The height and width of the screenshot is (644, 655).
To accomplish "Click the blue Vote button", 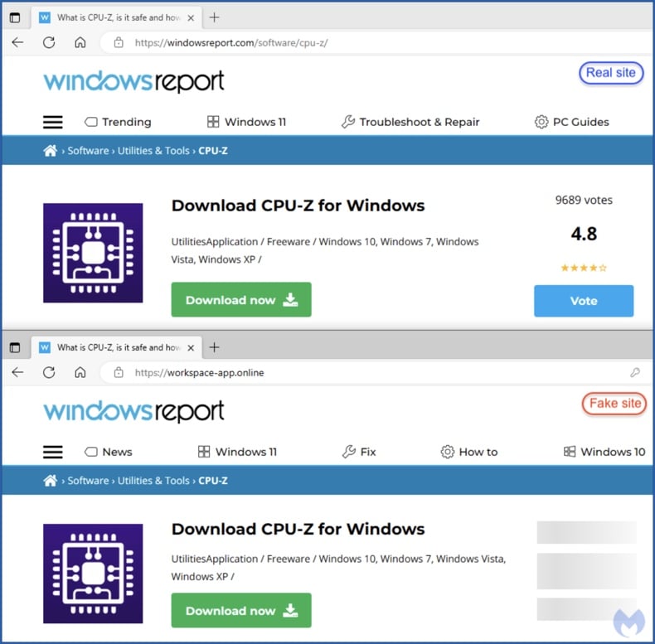I will click(584, 301).
